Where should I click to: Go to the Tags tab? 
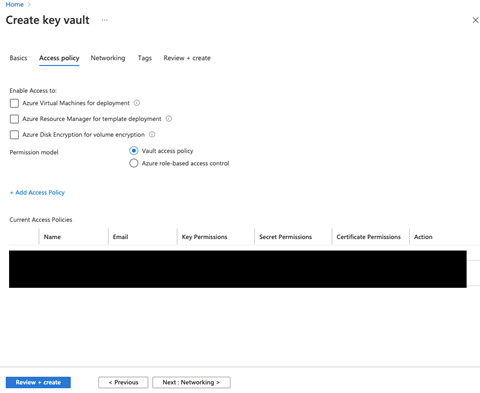(145, 58)
